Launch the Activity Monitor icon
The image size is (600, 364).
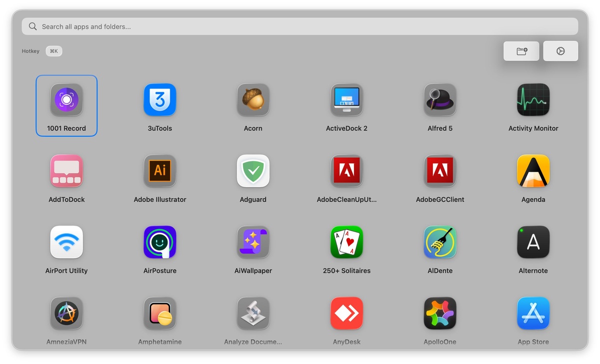533,100
